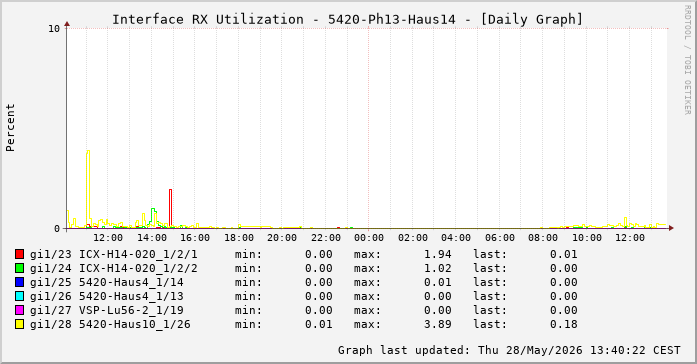Click last value 0.01 for gi1/23

pyautogui.click(x=564, y=254)
